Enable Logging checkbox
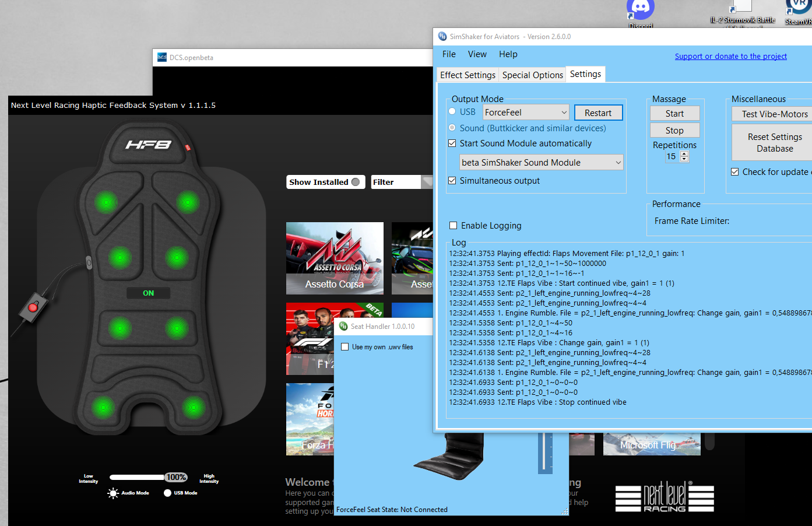The height and width of the screenshot is (526, 812). [x=454, y=226]
